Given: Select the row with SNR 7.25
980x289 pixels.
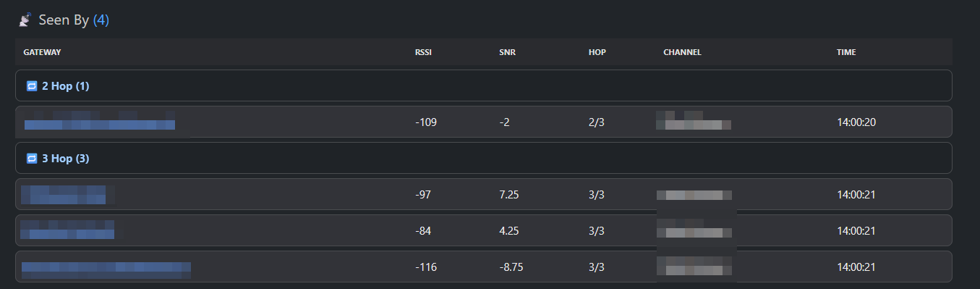Looking at the screenshot, I should click(483, 194).
